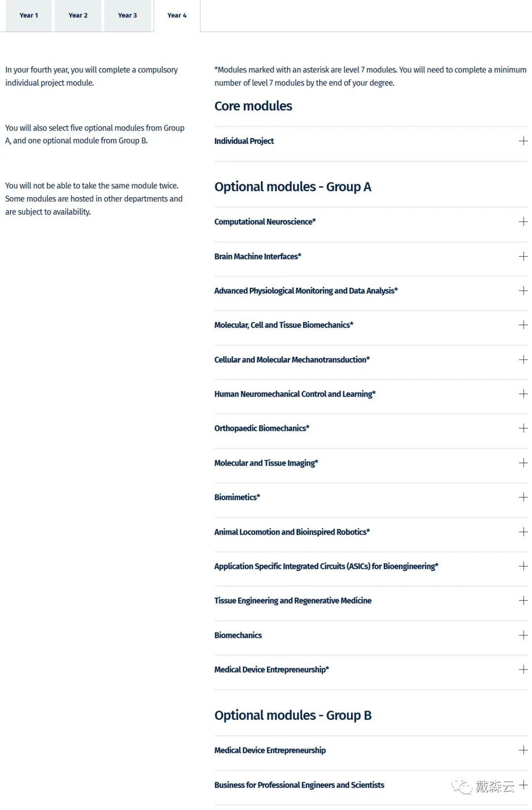
Task: Click the Year 4 tab
Action: [x=177, y=15]
